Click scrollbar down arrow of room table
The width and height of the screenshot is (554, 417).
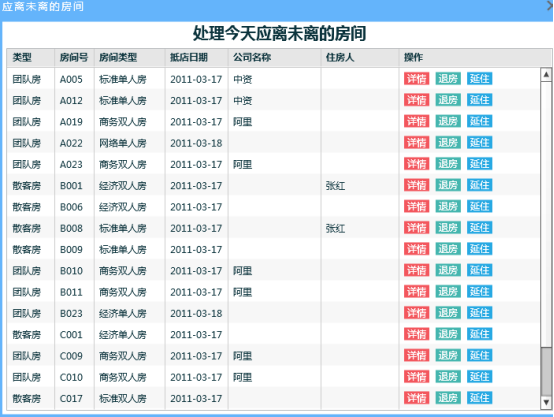(x=546, y=403)
